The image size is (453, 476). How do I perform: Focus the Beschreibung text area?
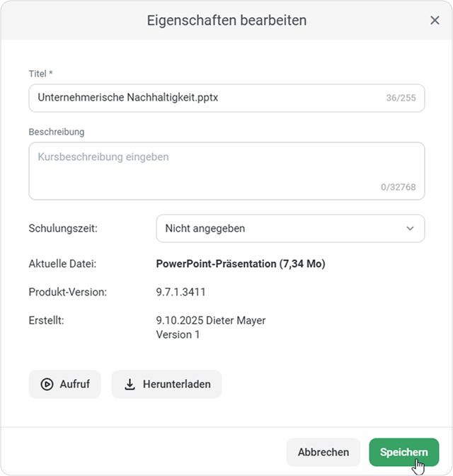pos(205,170)
